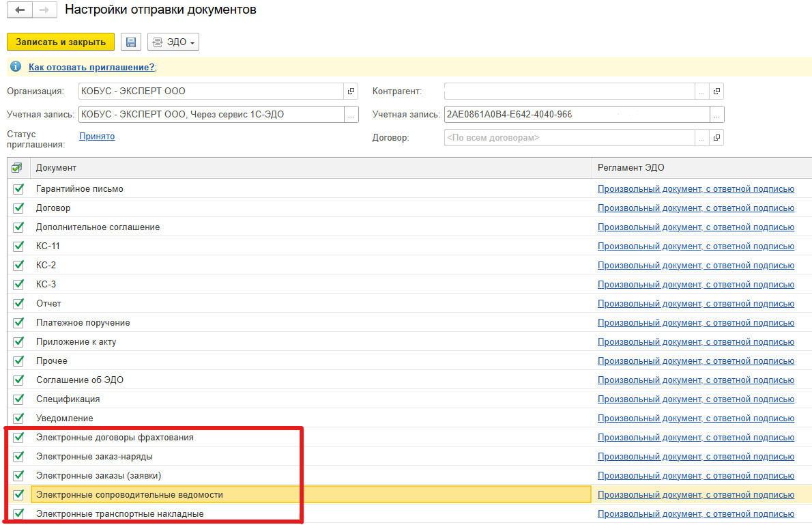Open the Контрагент field's open-form icon
812x525 pixels.
click(716, 91)
